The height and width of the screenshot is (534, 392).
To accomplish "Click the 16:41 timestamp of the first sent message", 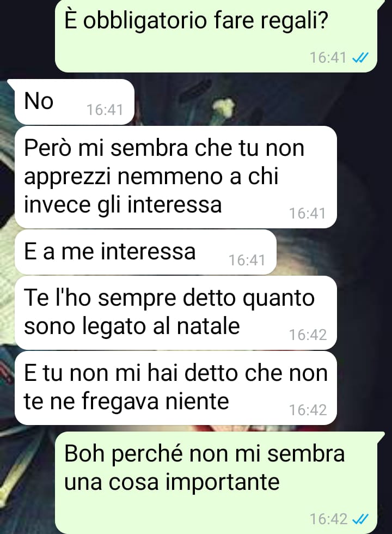I will point(328,58).
